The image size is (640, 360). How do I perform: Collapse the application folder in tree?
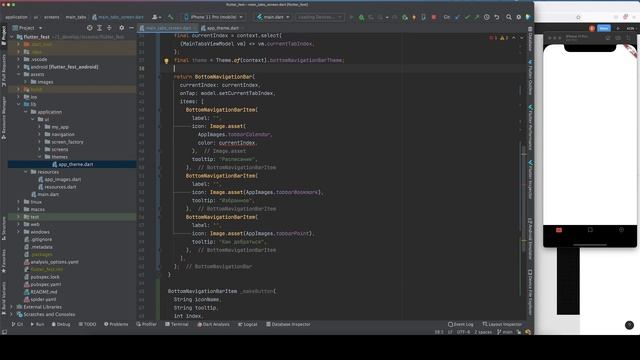click(x=26, y=112)
